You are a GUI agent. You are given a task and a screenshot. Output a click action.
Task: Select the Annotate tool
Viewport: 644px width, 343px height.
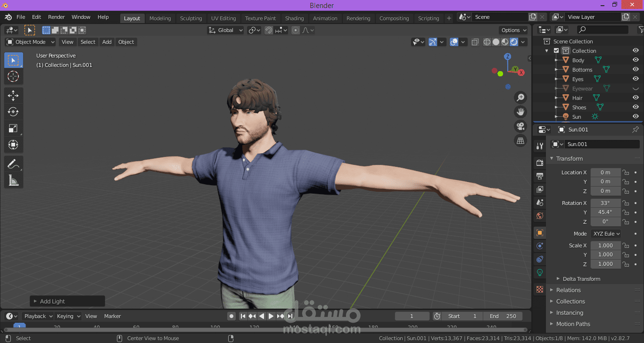pos(13,163)
